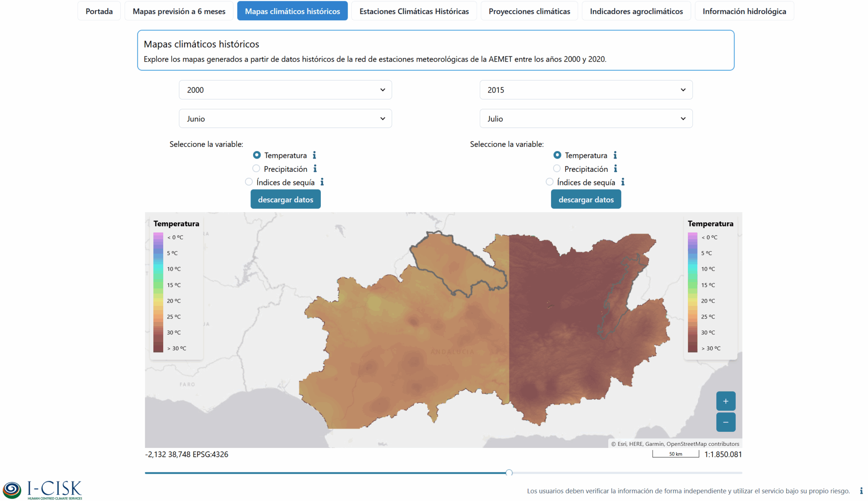Click info icon next to right Temperatura
The height and width of the screenshot is (501, 868).
point(615,155)
